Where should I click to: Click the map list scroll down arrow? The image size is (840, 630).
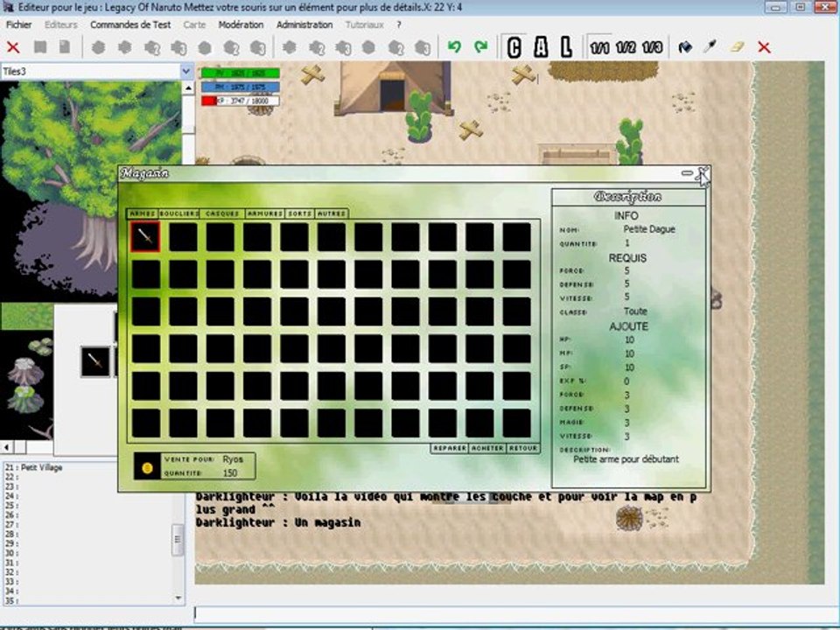pyautogui.click(x=178, y=598)
